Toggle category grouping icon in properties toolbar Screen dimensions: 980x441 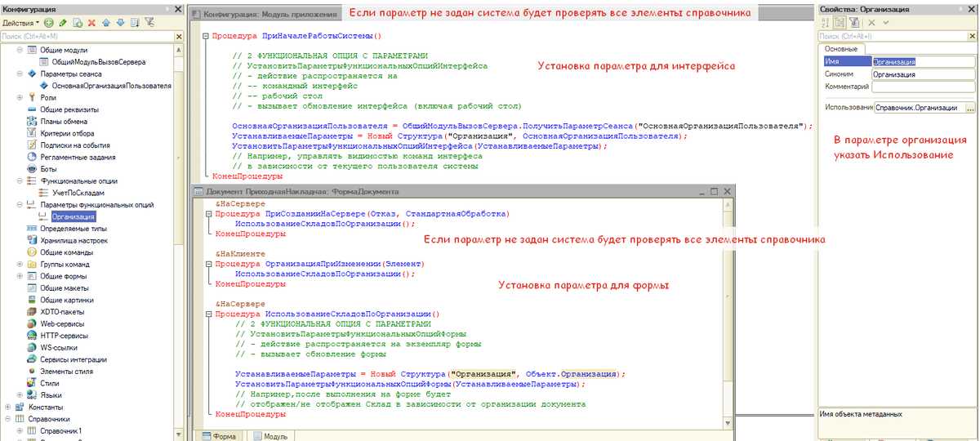(840, 23)
